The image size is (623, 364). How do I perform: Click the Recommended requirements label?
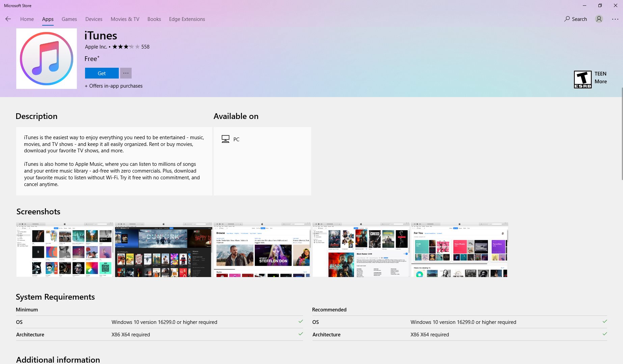pyautogui.click(x=329, y=309)
